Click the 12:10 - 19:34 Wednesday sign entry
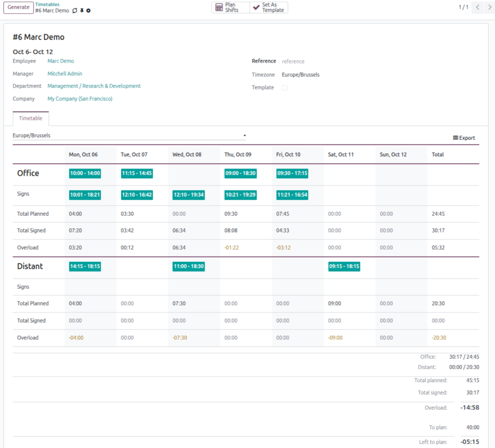 pyautogui.click(x=188, y=195)
